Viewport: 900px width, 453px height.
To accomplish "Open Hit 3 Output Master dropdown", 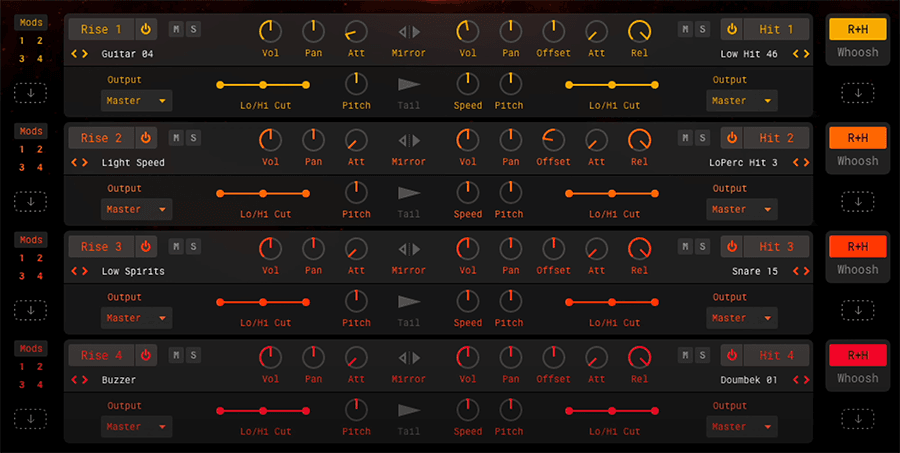I will pyautogui.click(x=742, y=318).
